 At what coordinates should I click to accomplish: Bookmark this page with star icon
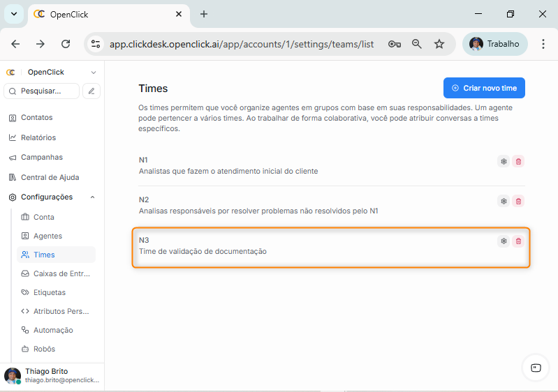(x=439, y=44)
